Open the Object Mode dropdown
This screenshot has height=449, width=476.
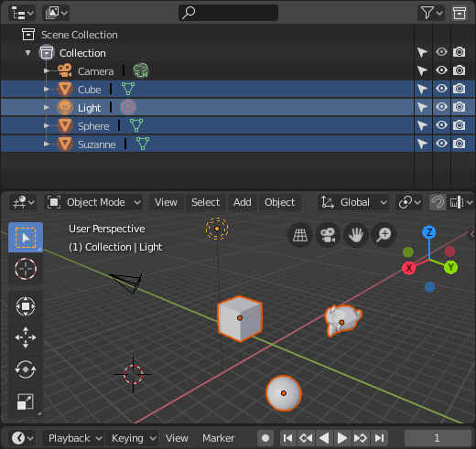coord(93,202)
